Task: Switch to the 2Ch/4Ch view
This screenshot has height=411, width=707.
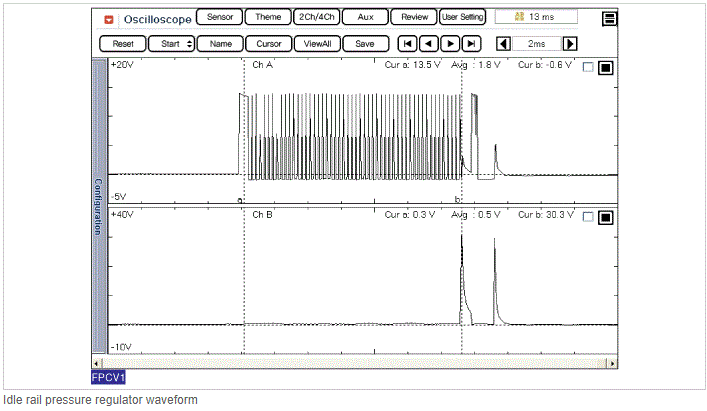Action: coord(318,17)
